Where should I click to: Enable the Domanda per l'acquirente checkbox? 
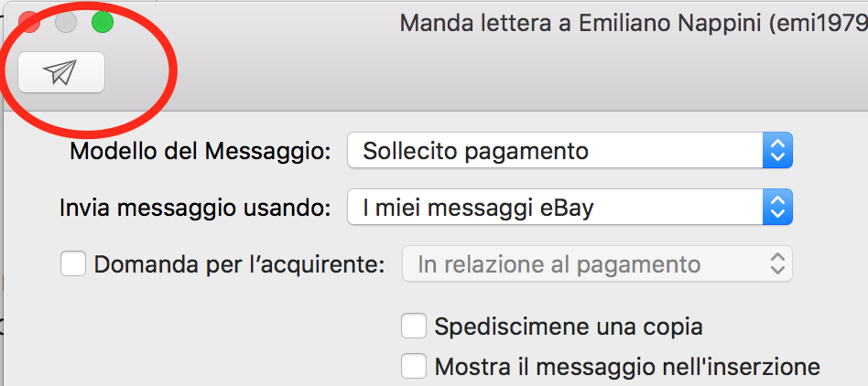73,263
